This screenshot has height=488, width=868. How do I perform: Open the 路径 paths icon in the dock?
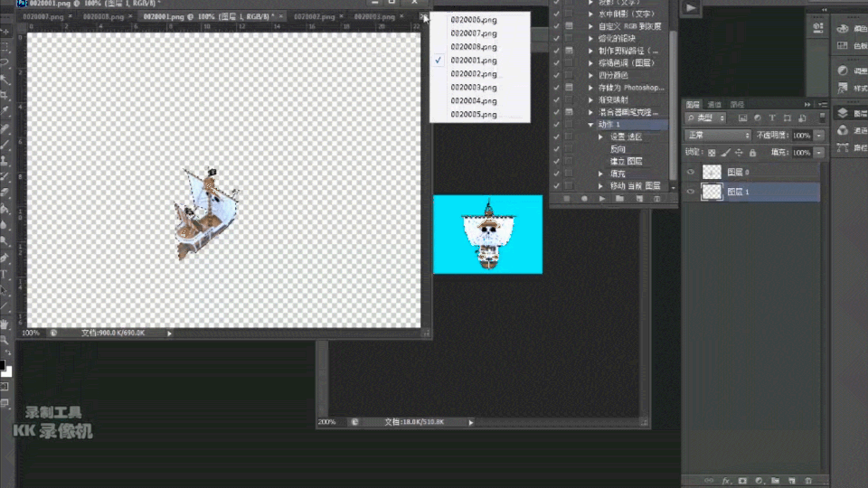[x=843, y=147]
